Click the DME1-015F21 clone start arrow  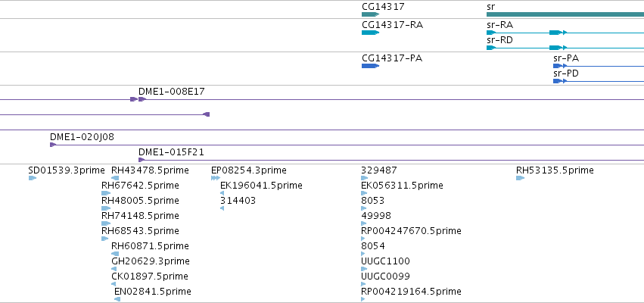[142, 160]
